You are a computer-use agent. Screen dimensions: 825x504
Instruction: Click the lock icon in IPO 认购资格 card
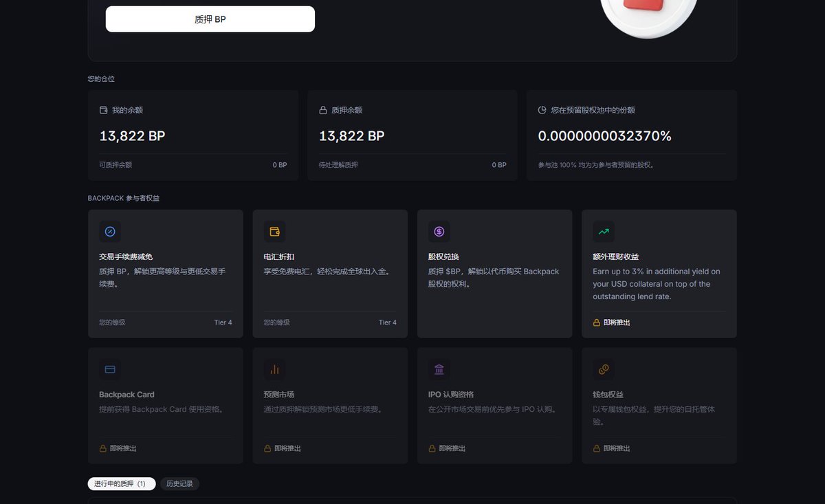click(432, 448)
